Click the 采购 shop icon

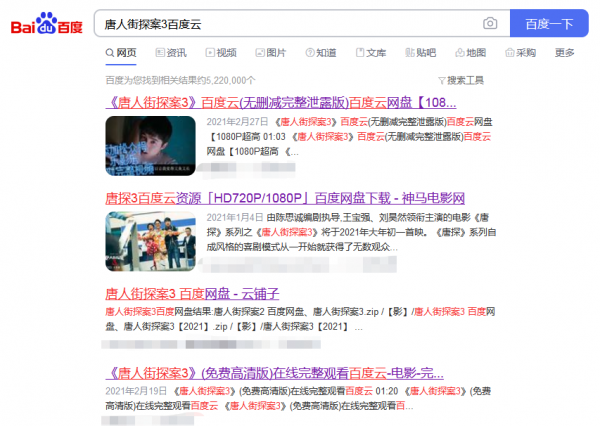click(x=510, y=52)
